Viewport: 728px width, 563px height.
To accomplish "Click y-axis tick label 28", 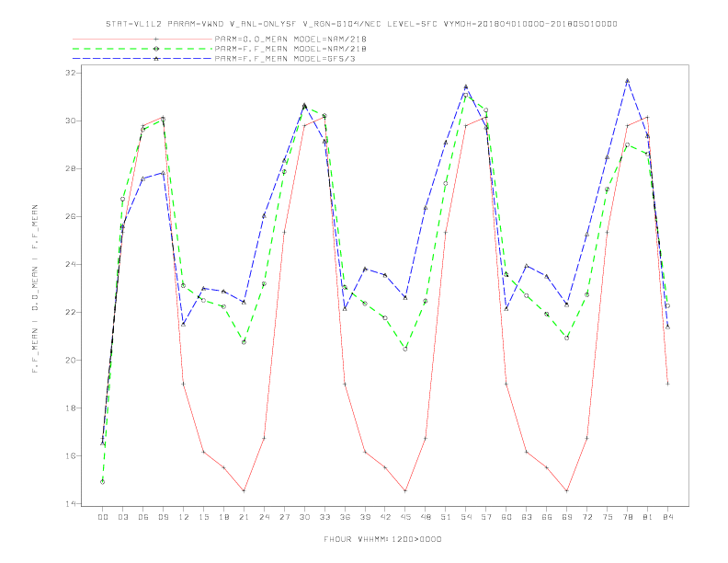I will pyautogui.click(x=71, y=168).
